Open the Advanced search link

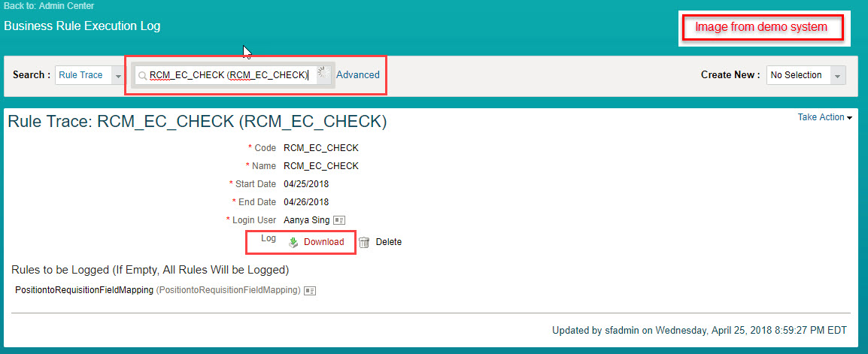pyautogui.click(x=357, y=74)
